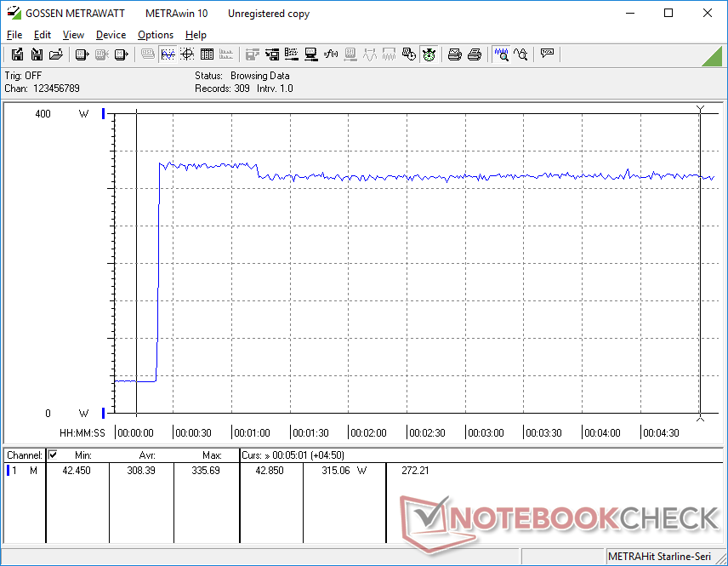The image size is (728, 566).
Task: Select the Y-t waveform graph view icon
Action: click(x=168, y=54)
